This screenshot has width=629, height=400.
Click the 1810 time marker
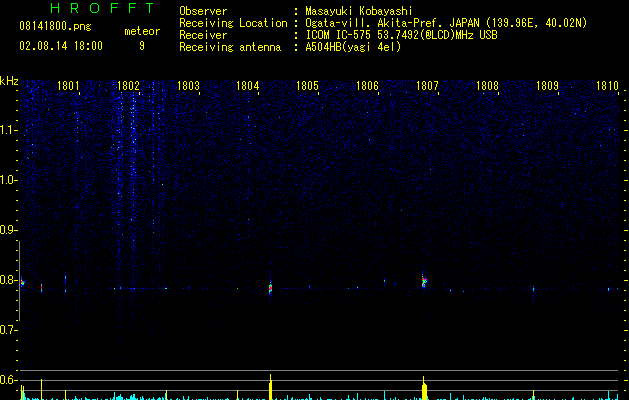click(607, 86)
